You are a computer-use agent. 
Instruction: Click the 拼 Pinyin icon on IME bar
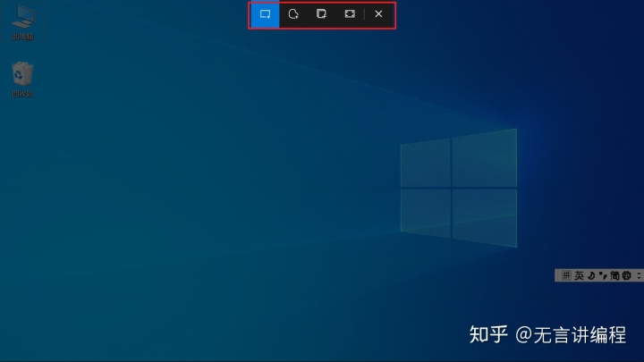[x=566, y=275]
